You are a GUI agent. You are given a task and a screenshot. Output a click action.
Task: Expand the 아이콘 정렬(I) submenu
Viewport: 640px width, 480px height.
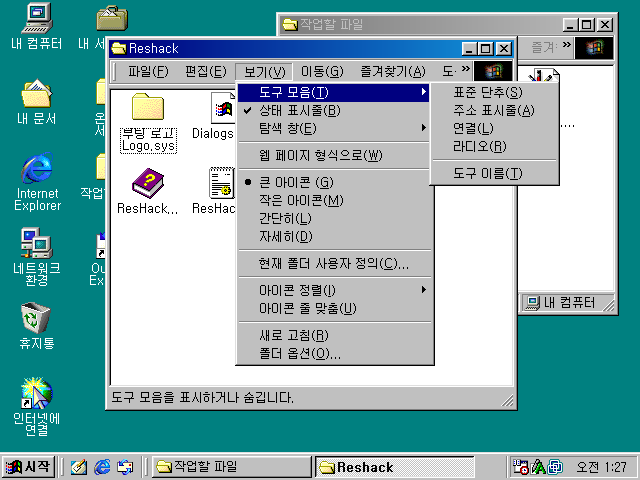pyautogui.click(x=333, y=290)
